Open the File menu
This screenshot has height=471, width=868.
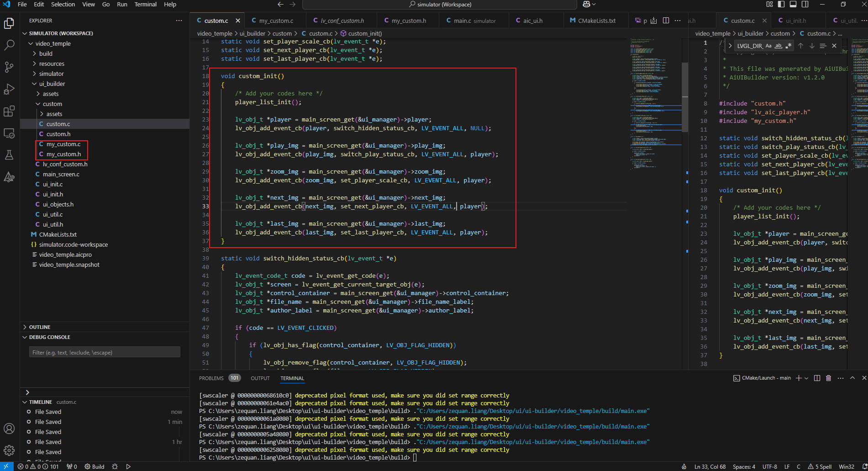[x=22, y=4]
